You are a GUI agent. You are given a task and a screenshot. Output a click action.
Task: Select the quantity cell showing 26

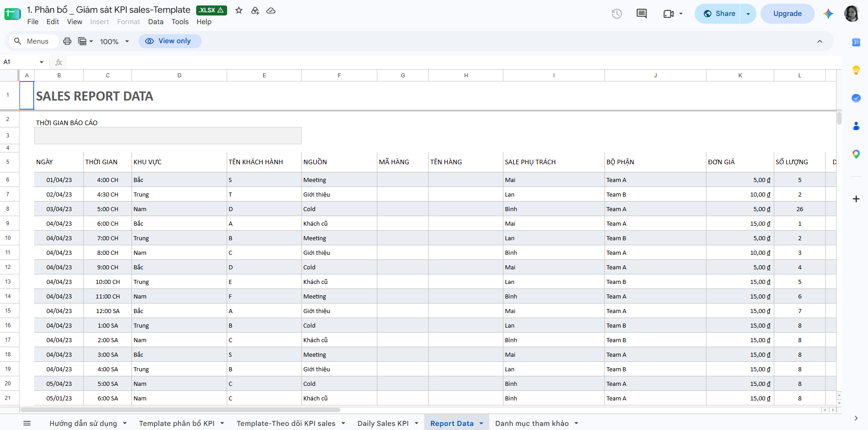[799, 209]
